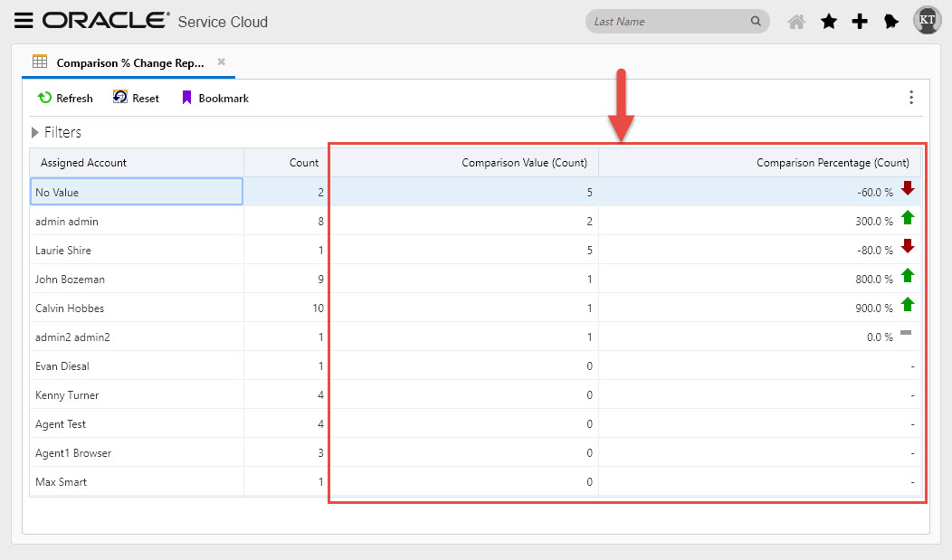Click the red down arrow for Laurie Shire
Image resolution: width=952 pixels, height=560 pixels.
pos(908,246)
